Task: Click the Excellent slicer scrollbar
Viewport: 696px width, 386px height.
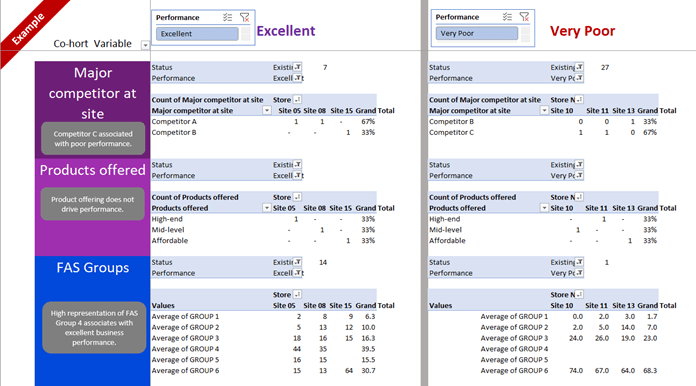Action: (245, 34)
